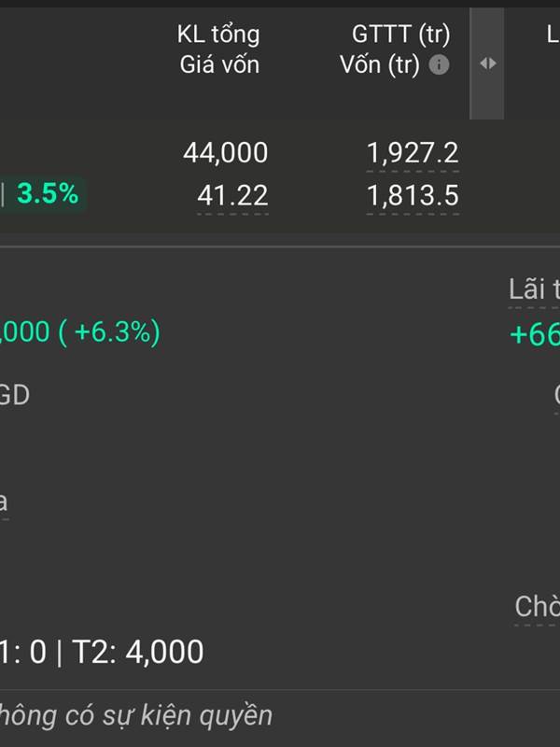
Task: Select the Giá vốn column header
Action: point(219,64)
